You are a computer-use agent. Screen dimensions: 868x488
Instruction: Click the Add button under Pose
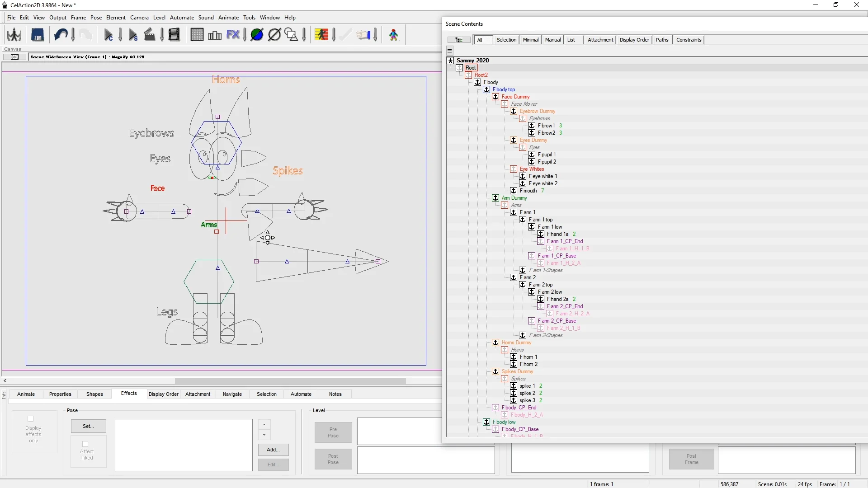(x=273, y=450)
